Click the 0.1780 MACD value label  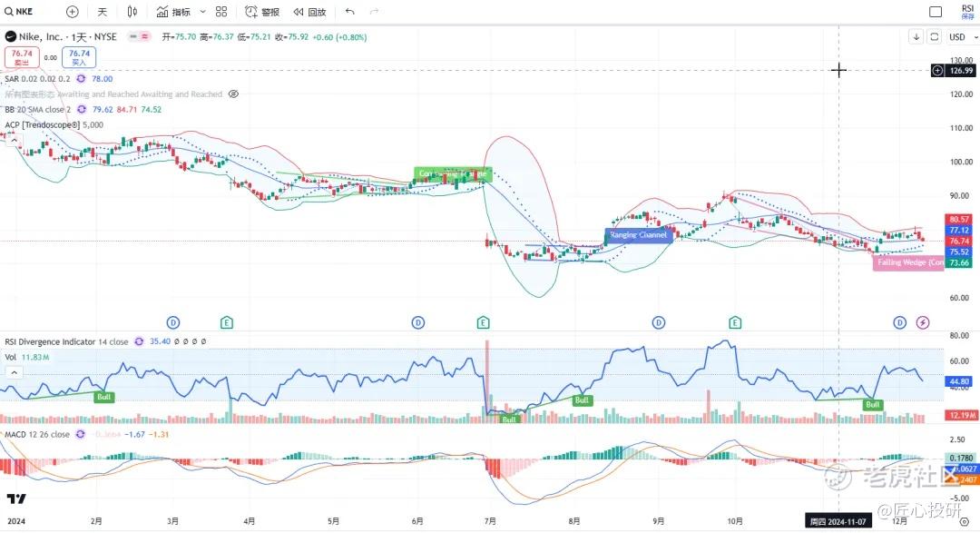(961, 458)
